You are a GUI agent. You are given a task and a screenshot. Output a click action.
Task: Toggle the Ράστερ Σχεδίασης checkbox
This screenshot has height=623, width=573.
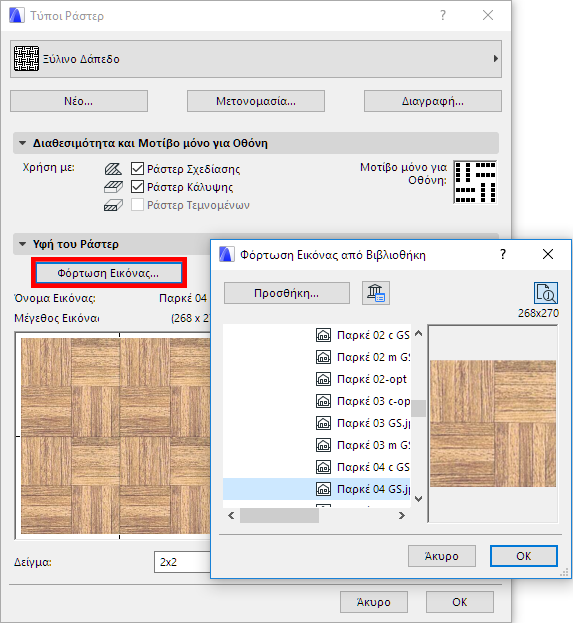click(137, 168)
